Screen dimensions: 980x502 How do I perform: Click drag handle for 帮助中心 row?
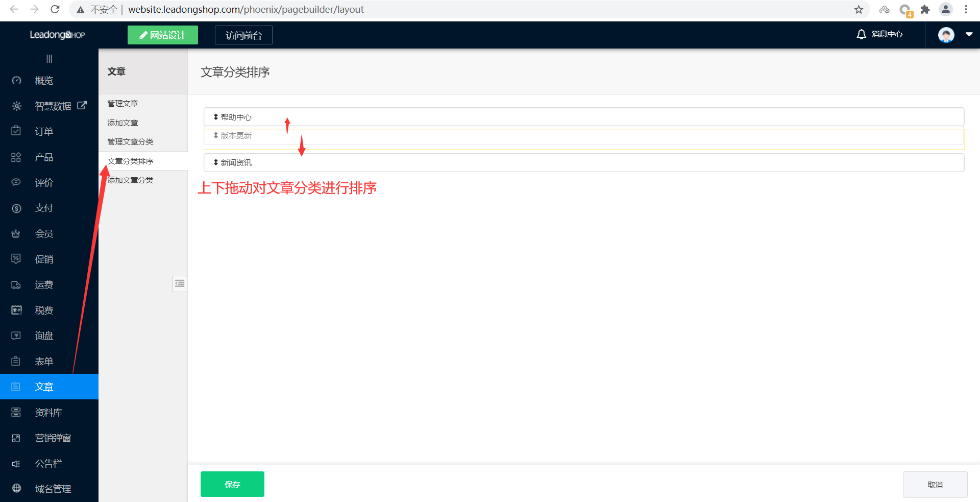click(216, 117)
